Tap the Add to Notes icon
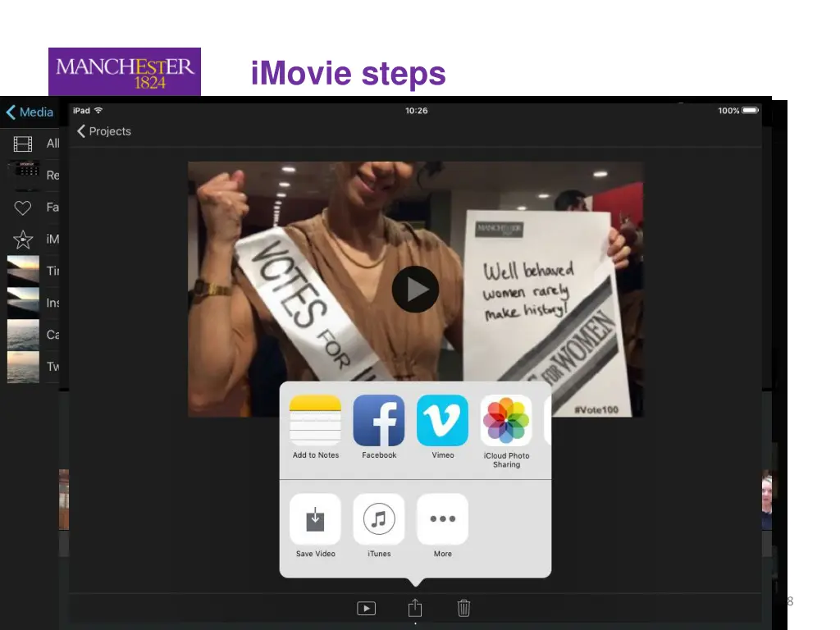Image resolution: width=840 pixels, height=630 pixels. pos(315,421)
